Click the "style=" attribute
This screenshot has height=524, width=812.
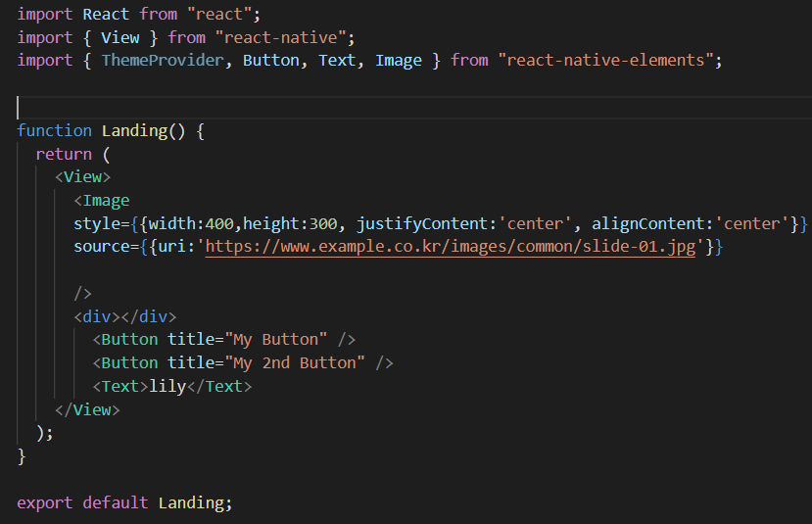pos(102,224)
